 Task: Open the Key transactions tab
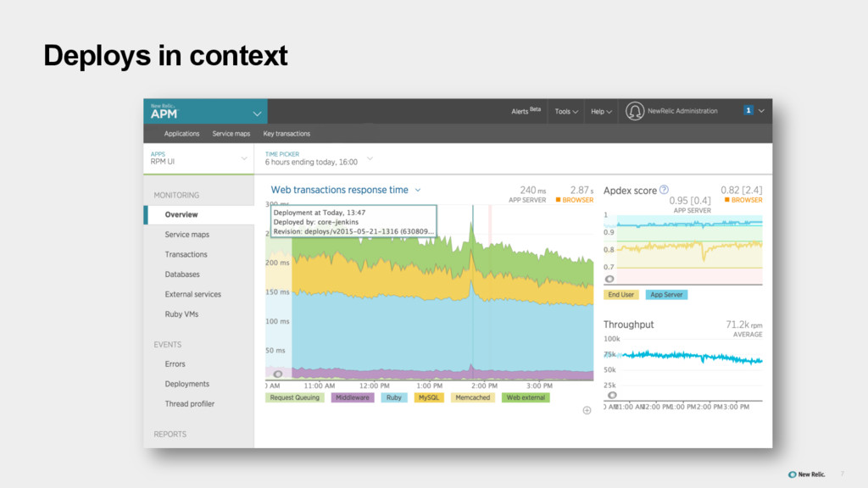click(287, 133)
